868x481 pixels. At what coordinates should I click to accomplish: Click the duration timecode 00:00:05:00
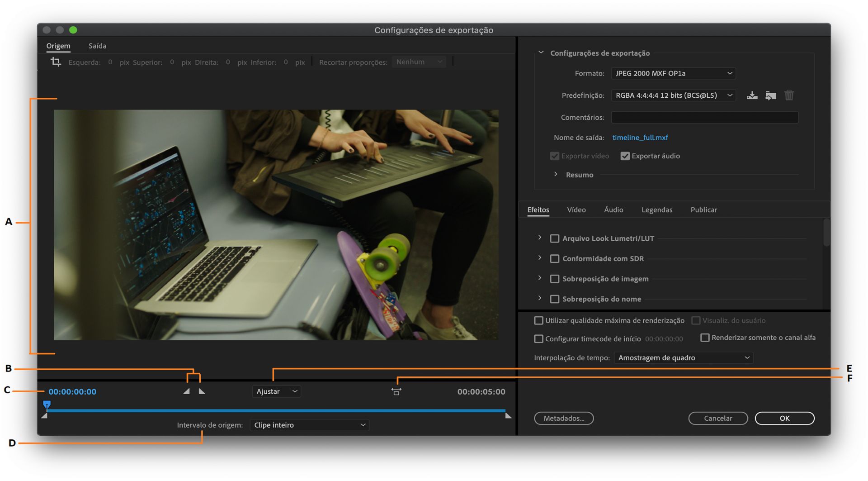(481, 392)
